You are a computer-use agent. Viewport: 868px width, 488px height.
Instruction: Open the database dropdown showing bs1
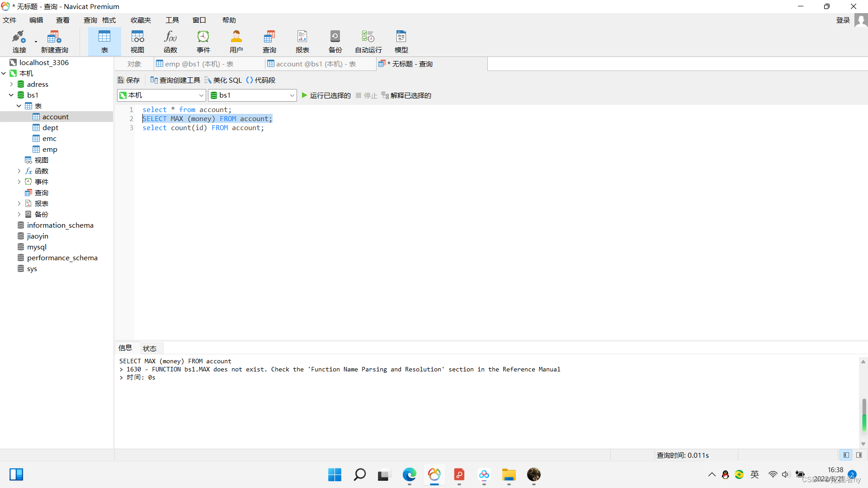click(x=252, y=95)
